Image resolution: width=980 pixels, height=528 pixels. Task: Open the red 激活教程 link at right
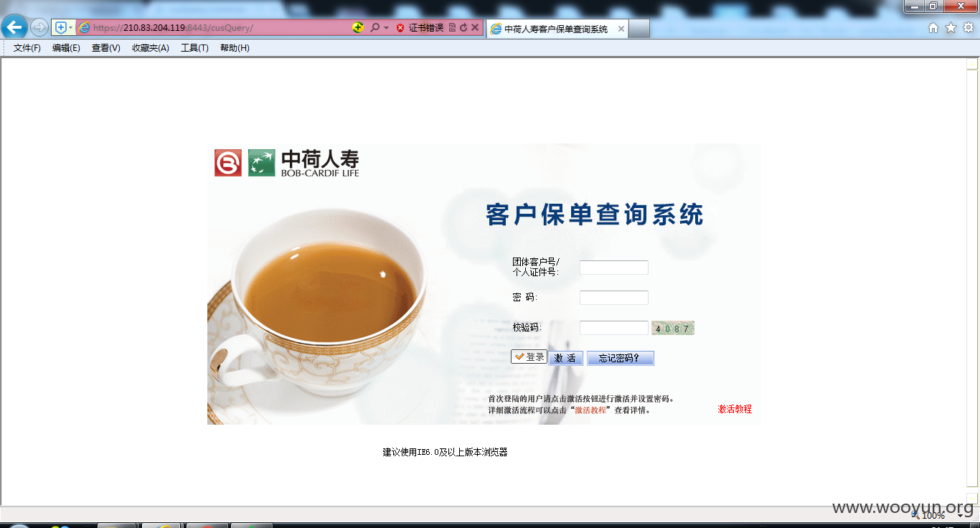click(x=735, y=409)
